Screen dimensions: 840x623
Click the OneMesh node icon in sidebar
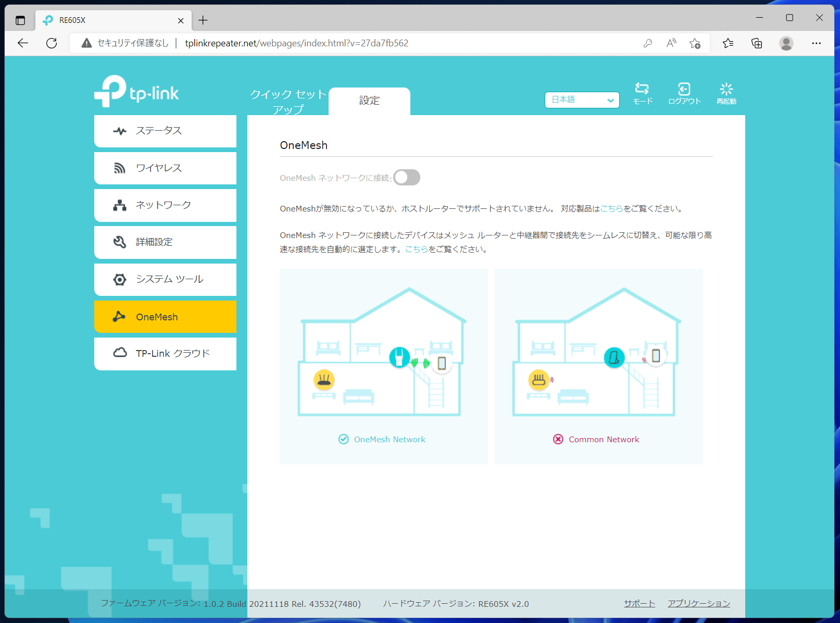click(119, 316)
